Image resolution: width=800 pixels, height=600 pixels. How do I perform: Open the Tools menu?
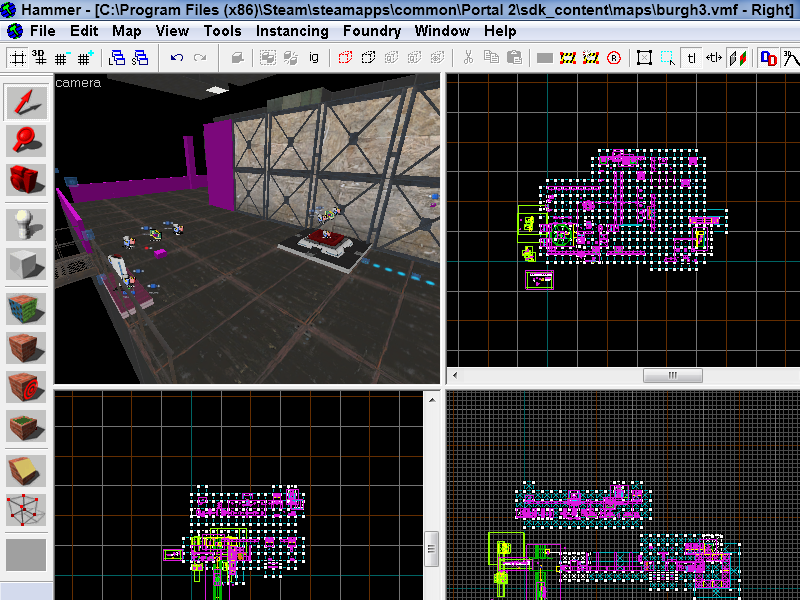[x=222, y=31]
